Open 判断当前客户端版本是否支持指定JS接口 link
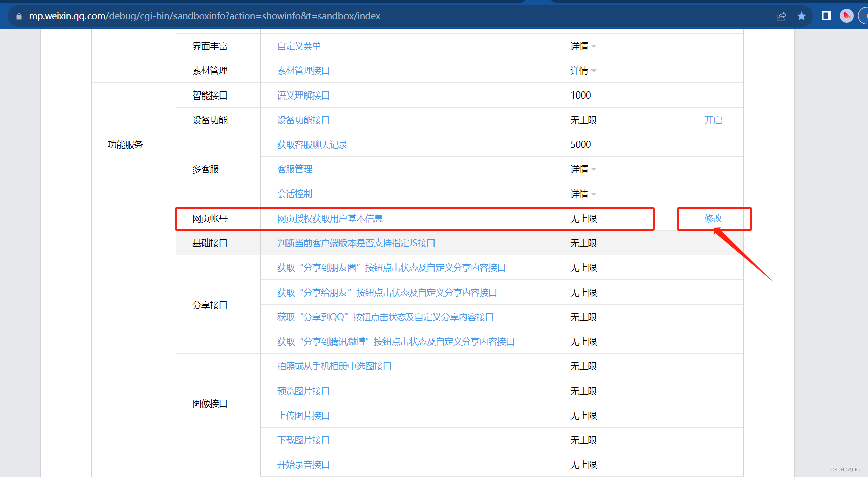The width and height of the screenshot is (868, 477). (356, 243)
